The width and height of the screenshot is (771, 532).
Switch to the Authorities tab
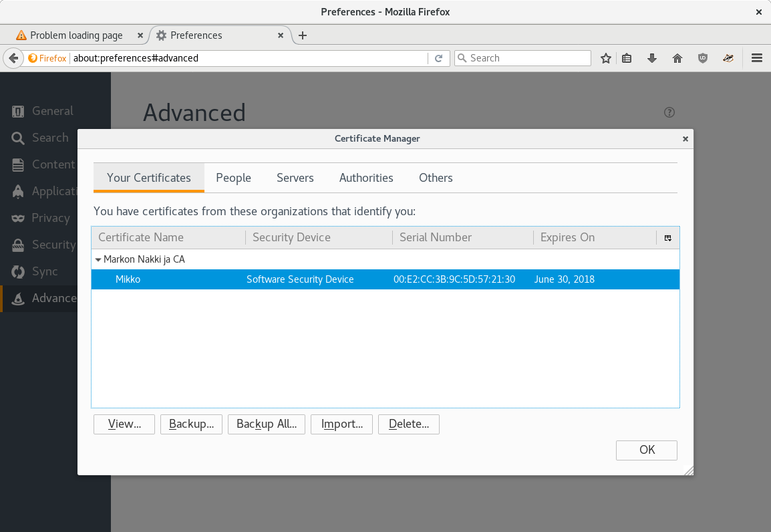tap(366, 178)
